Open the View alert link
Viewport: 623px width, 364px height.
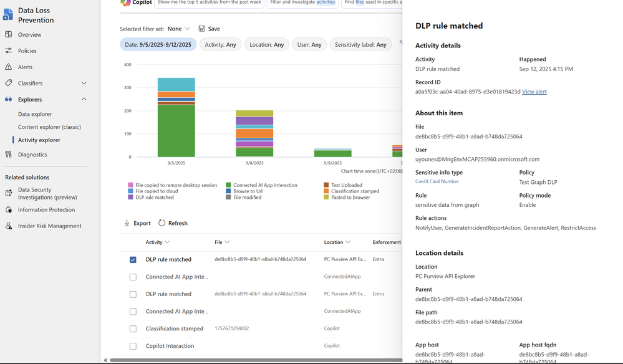pos(534,92)
